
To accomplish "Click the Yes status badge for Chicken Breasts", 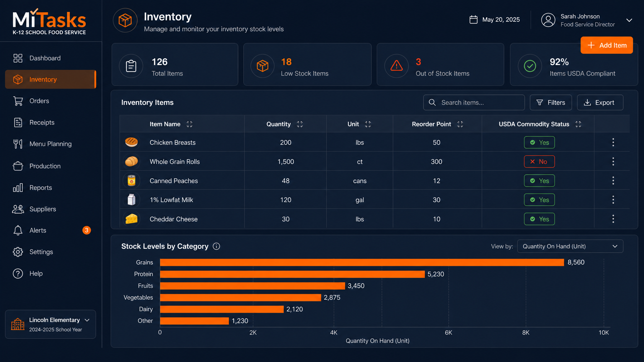I will click(539, 142).
